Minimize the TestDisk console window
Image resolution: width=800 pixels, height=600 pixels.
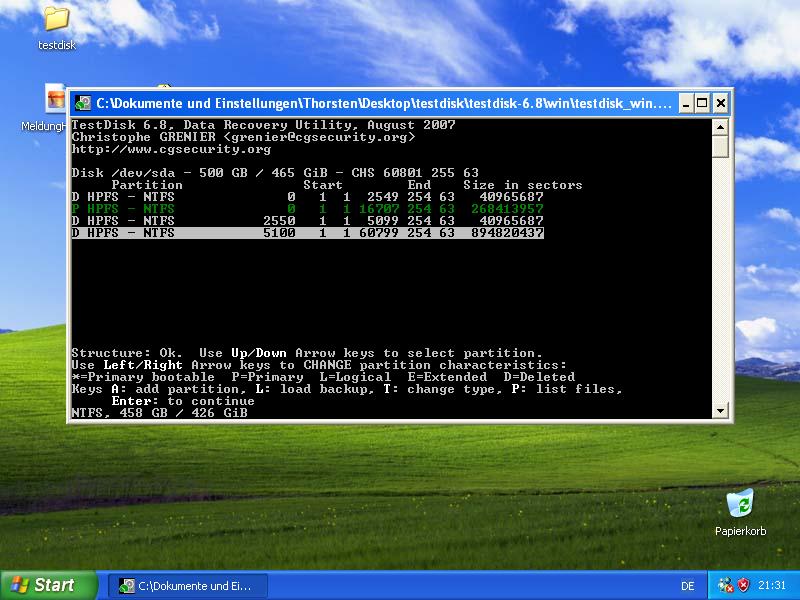[x=686, y=104]
